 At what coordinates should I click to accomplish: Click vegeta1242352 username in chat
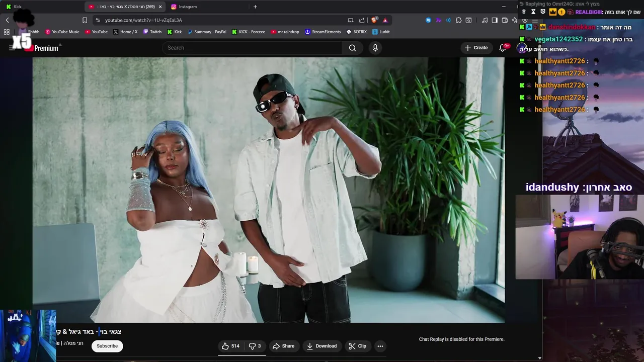click(x=558, y=39)
